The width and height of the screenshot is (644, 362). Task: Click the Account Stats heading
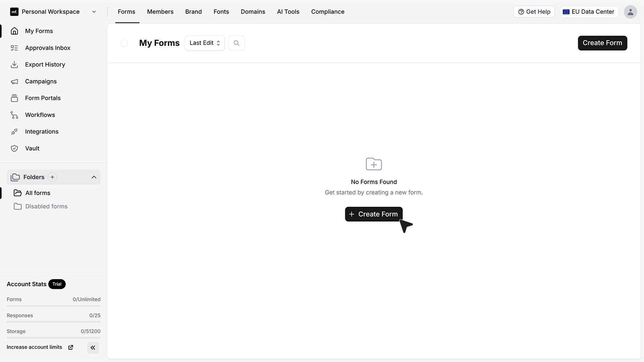(x=26, y=284)
